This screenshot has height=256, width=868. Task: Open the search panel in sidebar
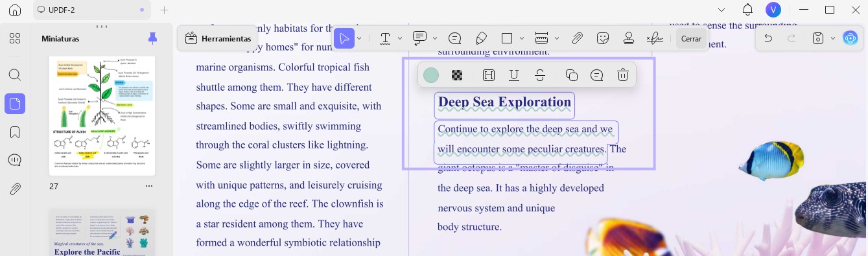pos(15,75)
